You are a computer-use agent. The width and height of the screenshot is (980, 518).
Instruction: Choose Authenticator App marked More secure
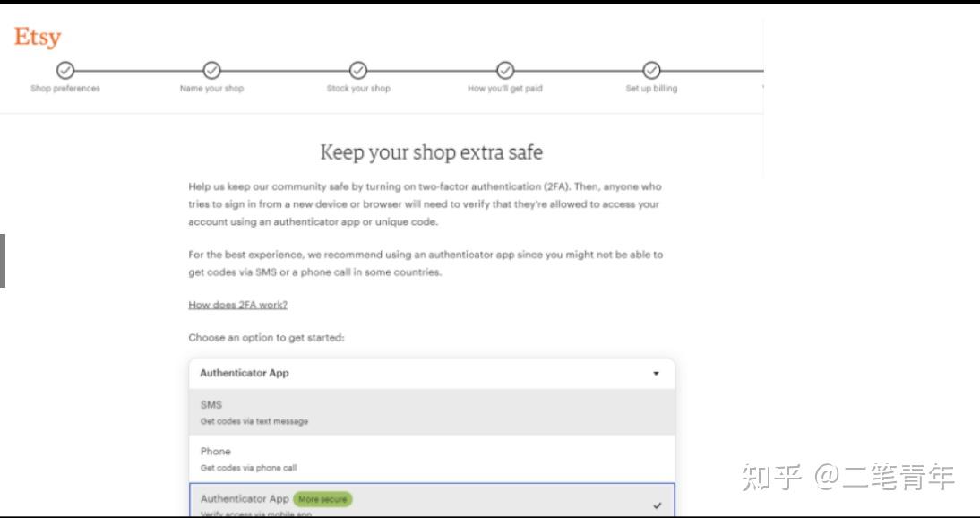pos(432,500)
